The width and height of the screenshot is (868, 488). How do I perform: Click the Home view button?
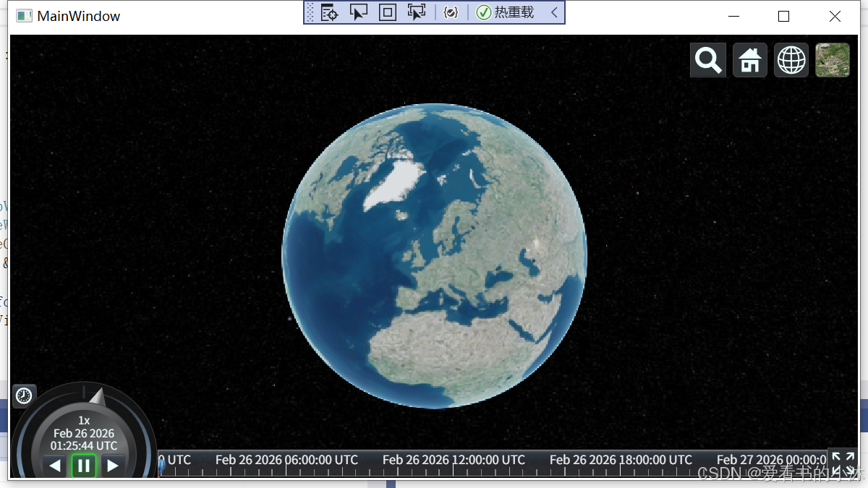point(750,60)
